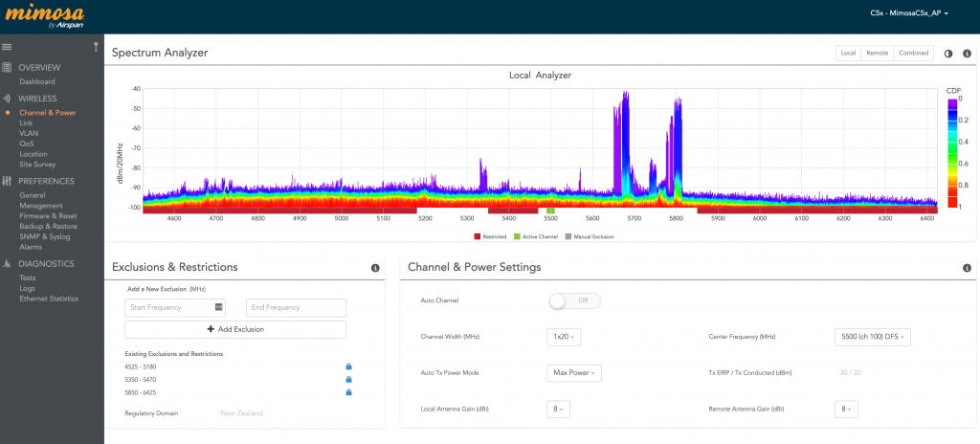Open the Auto Tx Power Mode dropdown
The width and height of the screenshot is (980, 444).
coord(573,372)
